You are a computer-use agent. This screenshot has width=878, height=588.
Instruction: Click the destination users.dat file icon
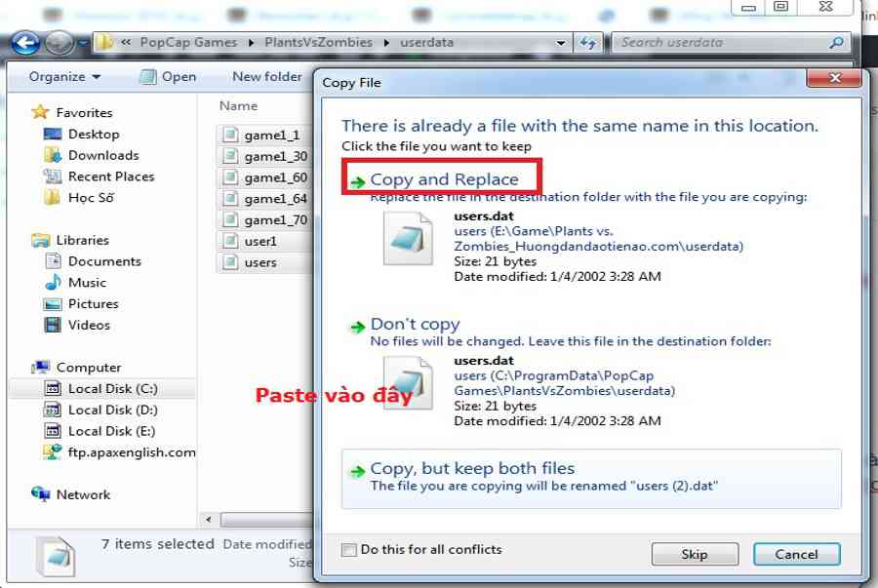(x=408, y=383)
